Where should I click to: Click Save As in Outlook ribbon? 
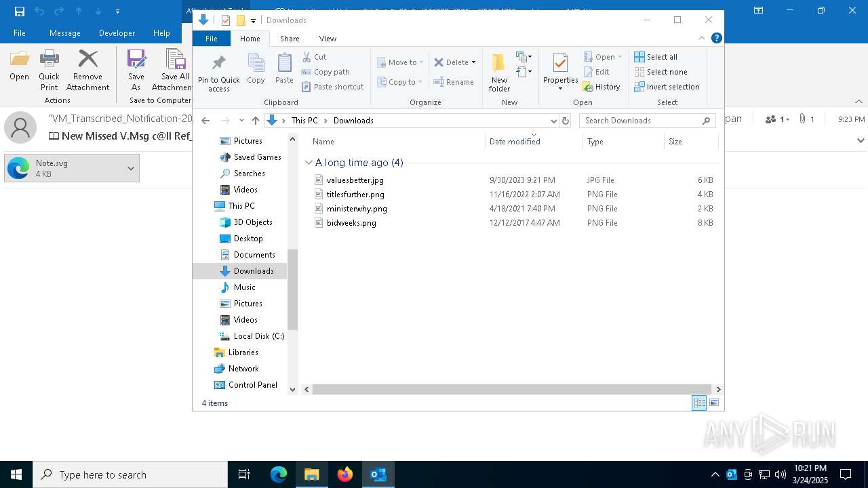coord(136,70)
